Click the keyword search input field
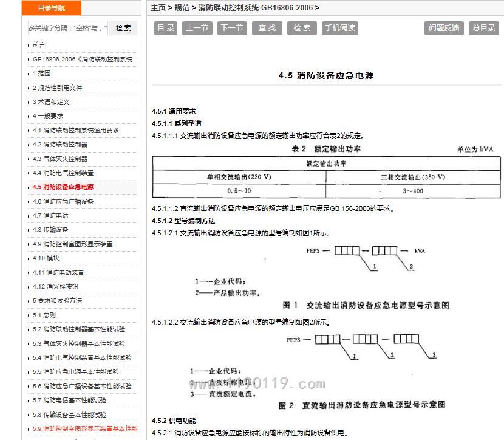Image resolution: width=504 pixels, height=440 pixels. click(x=67, y=28)
